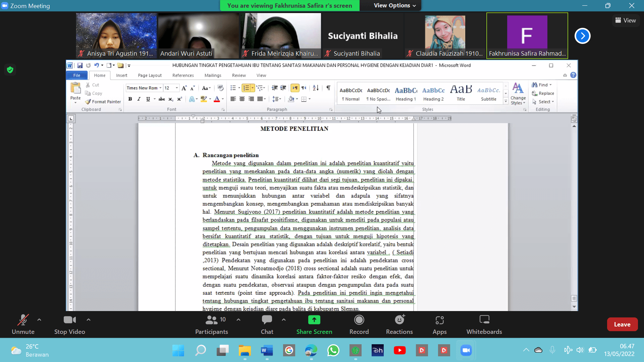Open the Zoom Chat panel
This screenshot has height=362, width=644.
(267, 324)
